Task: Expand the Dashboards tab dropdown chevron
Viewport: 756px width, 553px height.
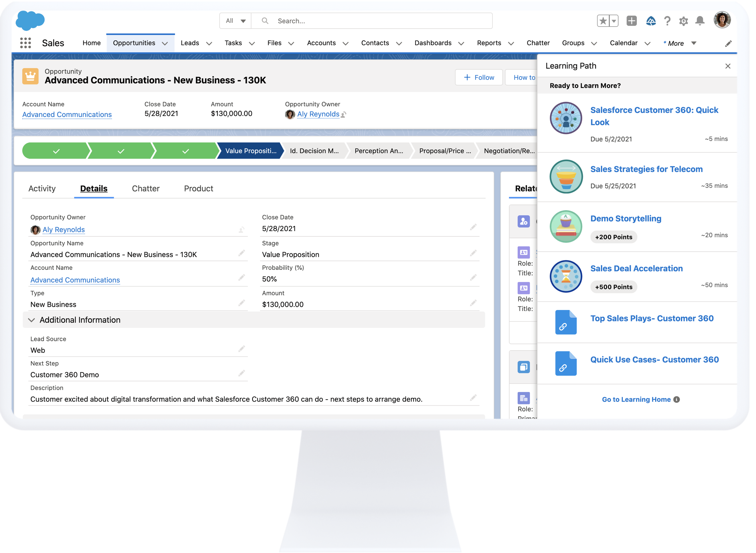Action: pos(461,43)
